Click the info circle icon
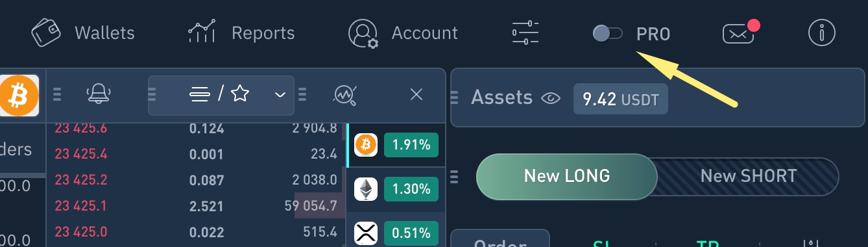This screenshot has height=247, width=868. pyautogui.click(x=822, y=32)
